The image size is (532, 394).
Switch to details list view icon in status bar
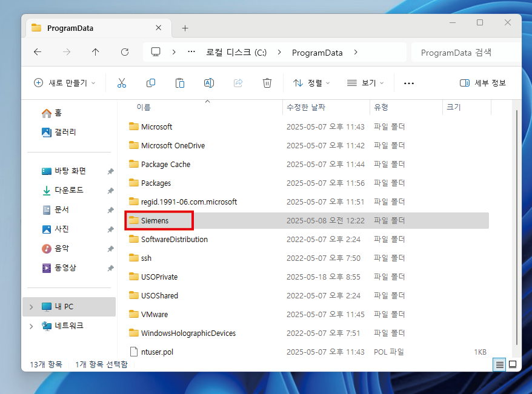pos(499,364)
